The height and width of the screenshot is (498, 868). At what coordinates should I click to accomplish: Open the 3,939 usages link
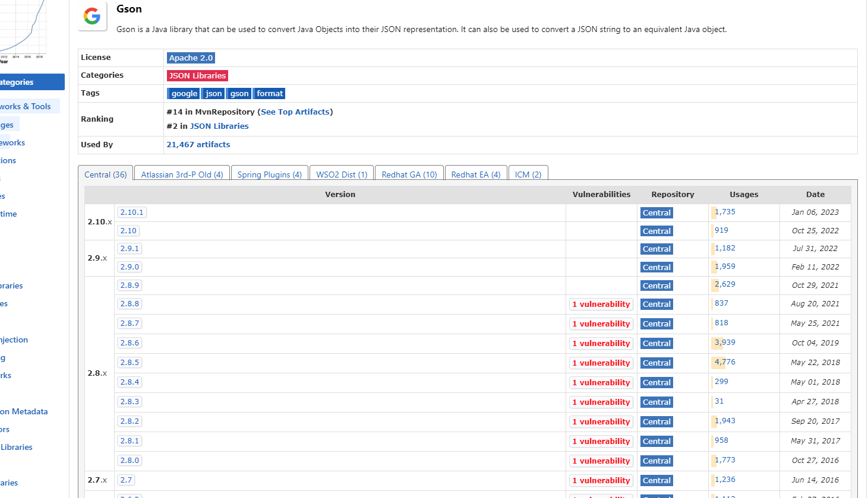725,342
